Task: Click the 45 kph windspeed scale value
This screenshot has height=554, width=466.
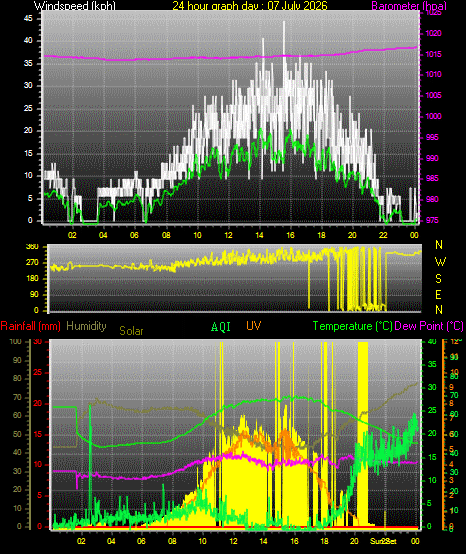Action: tap(28, 18)
